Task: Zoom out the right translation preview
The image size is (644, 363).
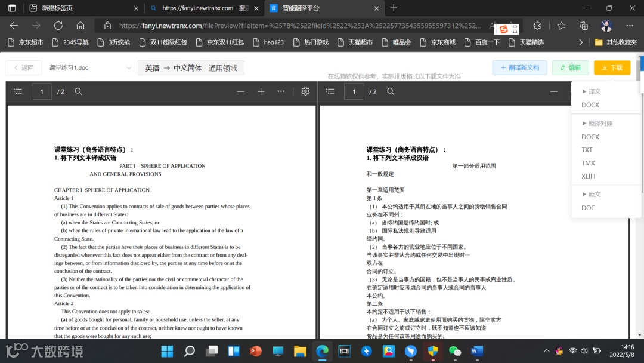Action: click(x=553, y=91)
